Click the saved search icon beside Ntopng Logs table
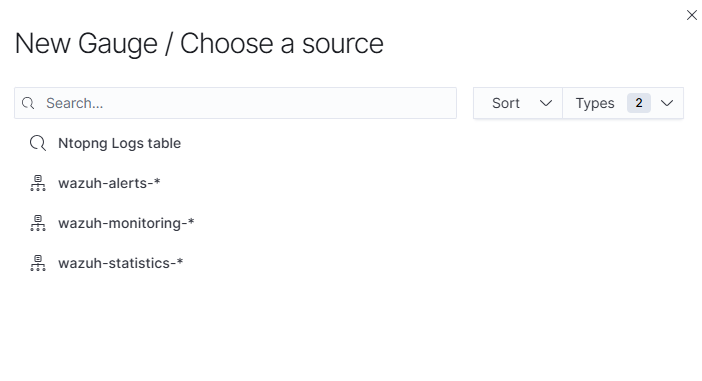 coord(38,143)
